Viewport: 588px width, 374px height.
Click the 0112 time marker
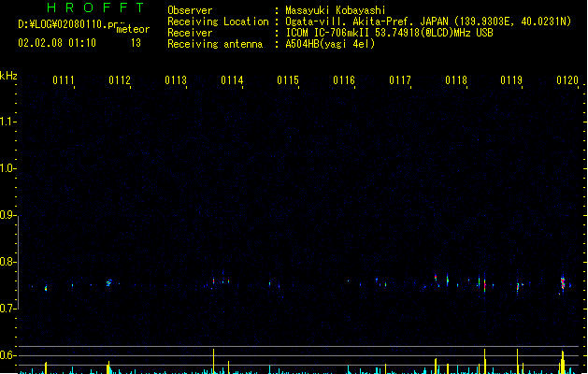[120, 80]
